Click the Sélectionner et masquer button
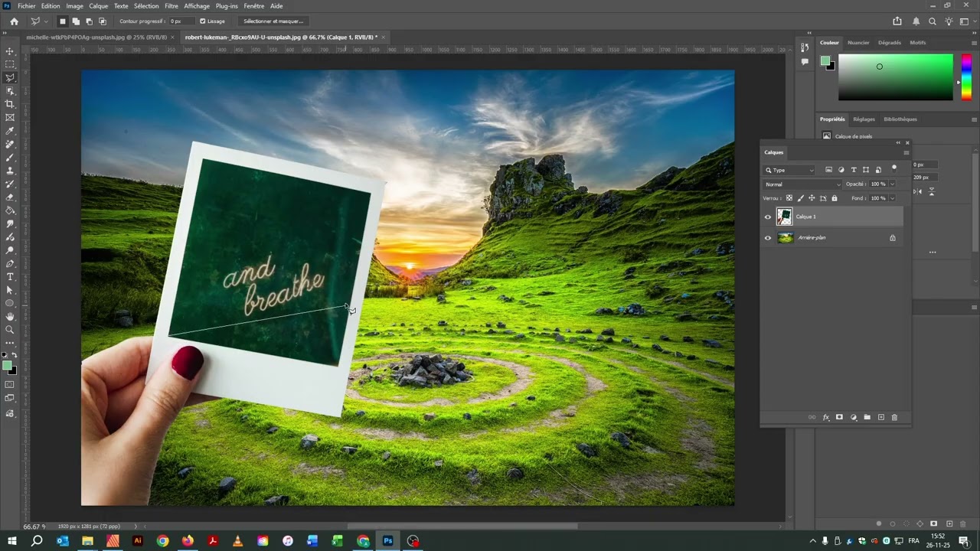The height and width of the screenshot is (551, 980). point(273,21)
